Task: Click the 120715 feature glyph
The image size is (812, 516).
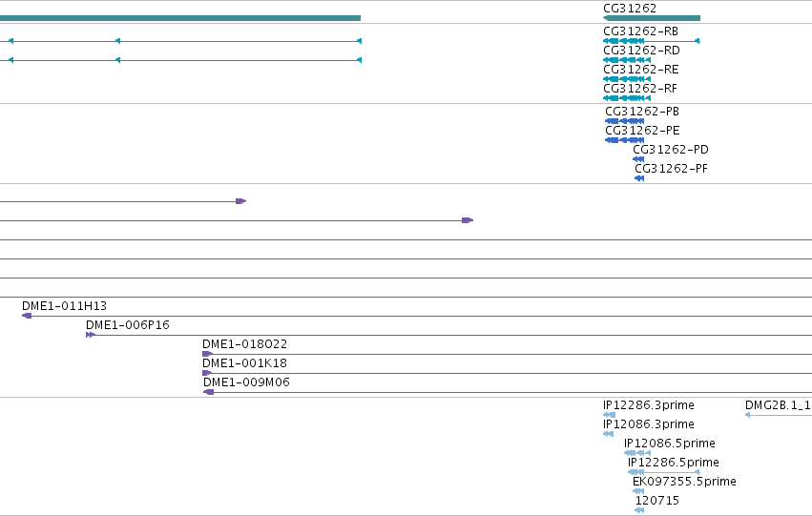Action: pos(639,511)
